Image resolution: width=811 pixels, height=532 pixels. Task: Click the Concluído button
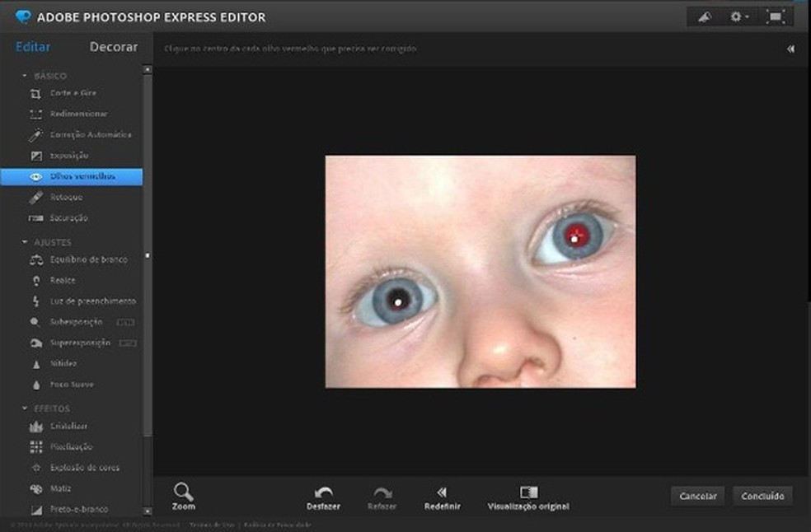(x=762, y=496)
